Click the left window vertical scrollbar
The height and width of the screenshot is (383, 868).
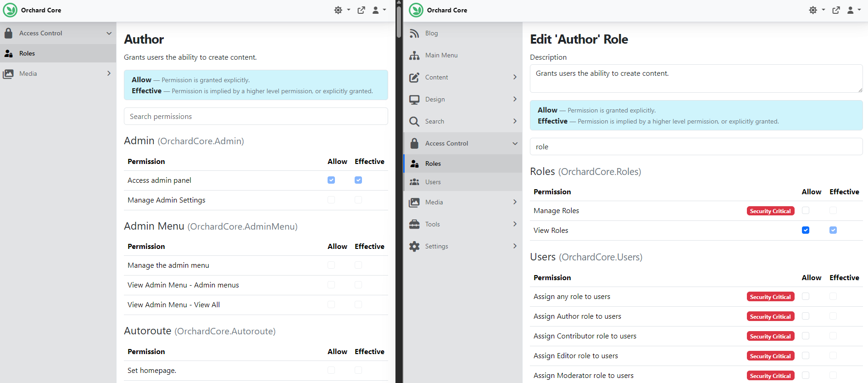[399, 22]
